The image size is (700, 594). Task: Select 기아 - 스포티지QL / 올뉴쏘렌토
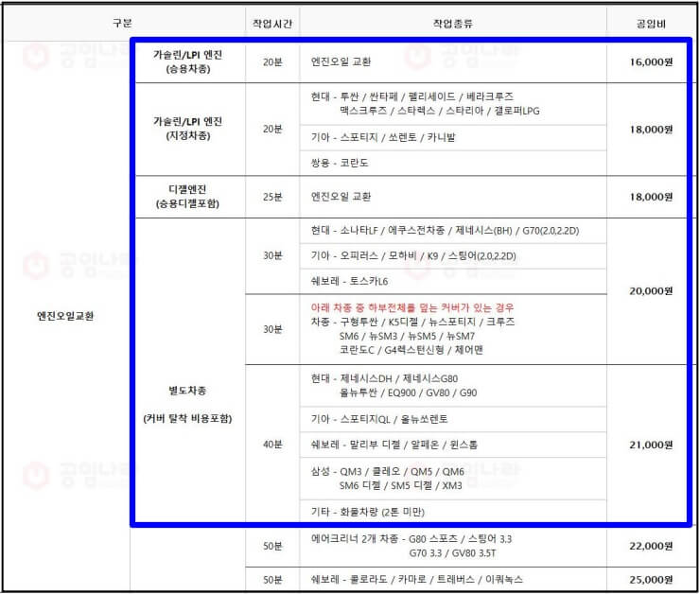point(379,419)
